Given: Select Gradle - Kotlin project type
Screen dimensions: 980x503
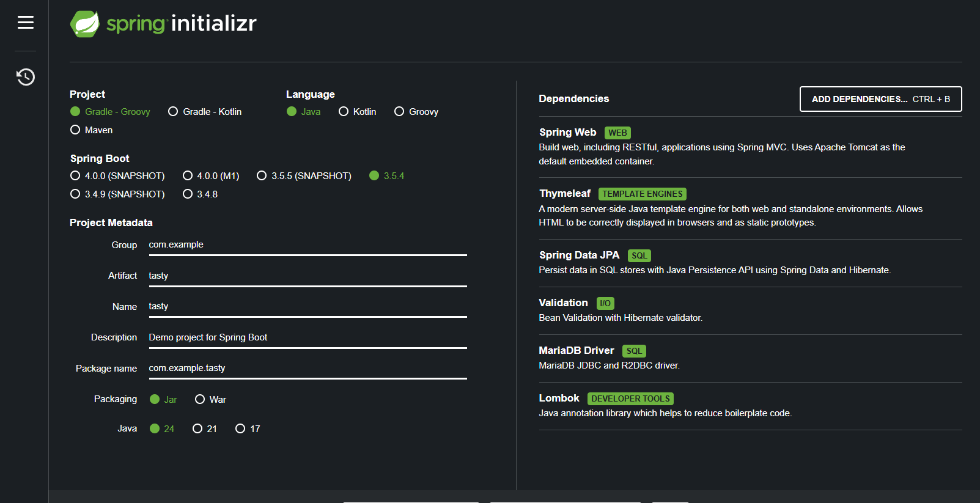Looking at the screenshot, I should [x=205, y=112].
